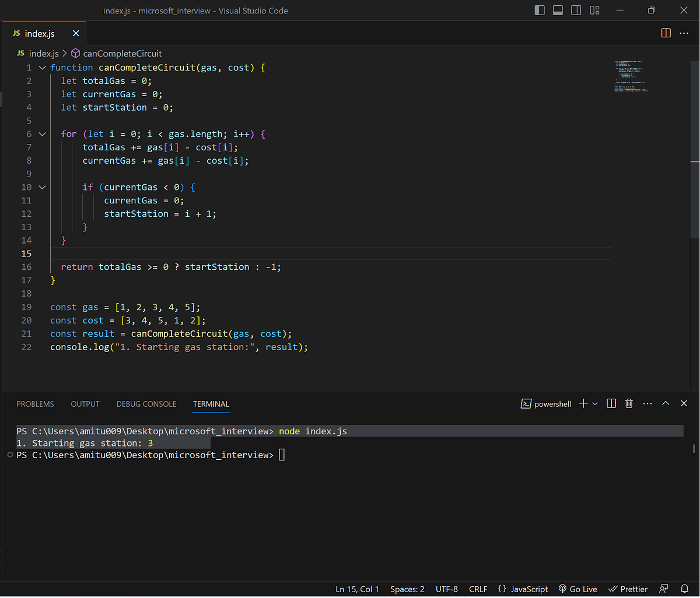Click the Prettier status bar item
The image size is (700, 598).
[628, 589]
